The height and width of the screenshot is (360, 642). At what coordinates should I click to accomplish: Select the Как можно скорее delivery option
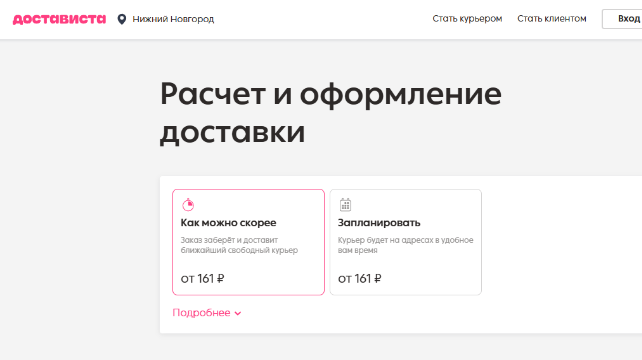249,242
